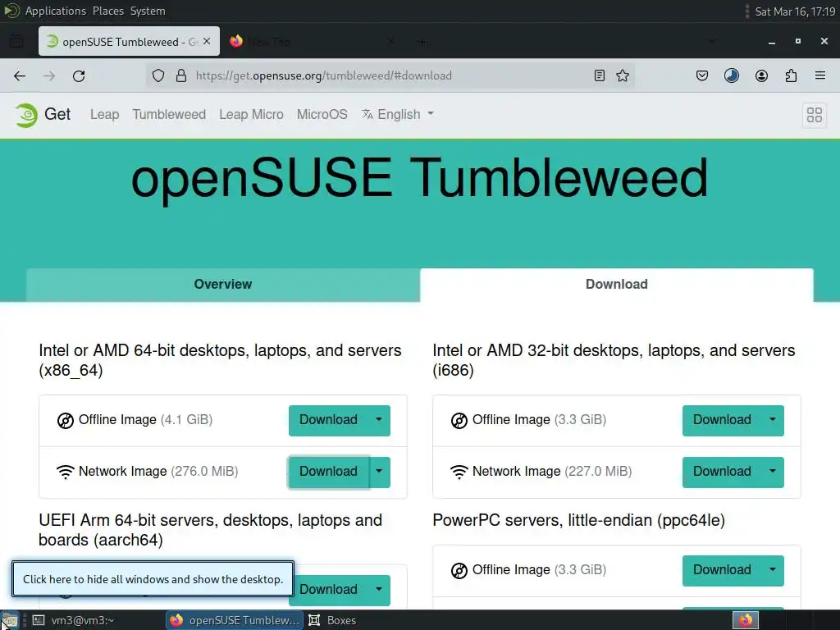
Task: Open the Firefox View icon in tab bar
Action: click(16, 41)
